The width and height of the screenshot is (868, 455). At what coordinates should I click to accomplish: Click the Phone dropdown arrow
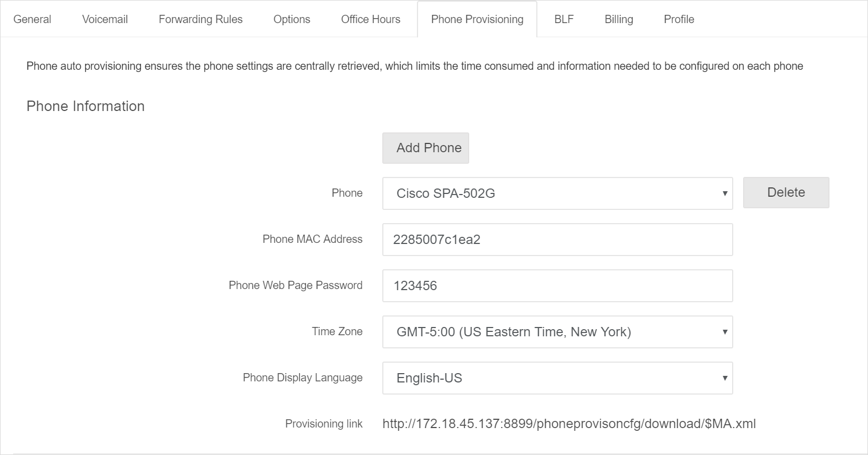725,193
